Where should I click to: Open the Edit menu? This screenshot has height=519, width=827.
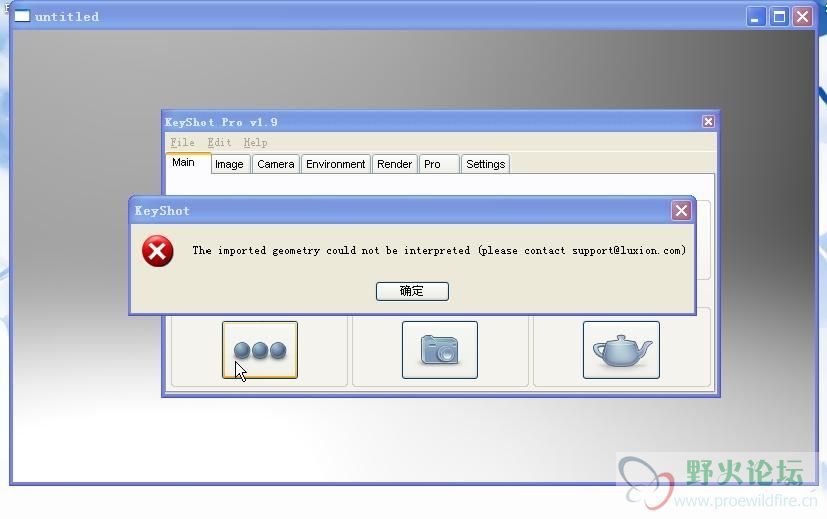(219, 142)
